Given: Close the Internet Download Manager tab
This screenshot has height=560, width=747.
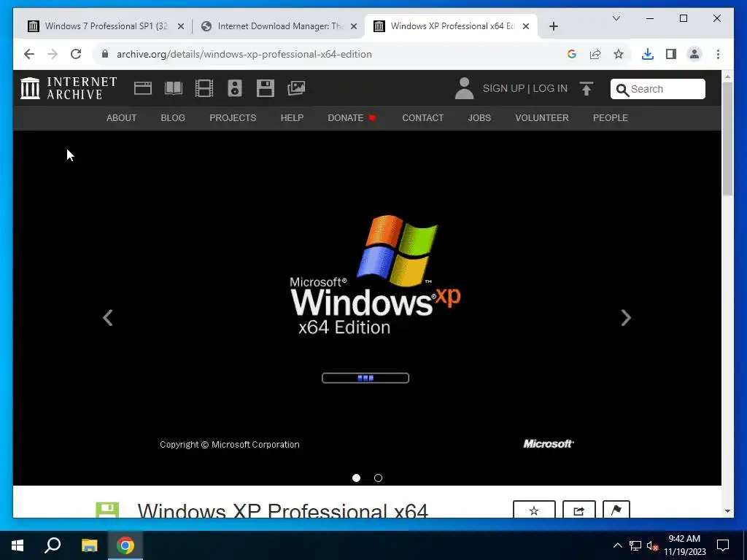Looking at the screenshot, I should tap(354, 27).
